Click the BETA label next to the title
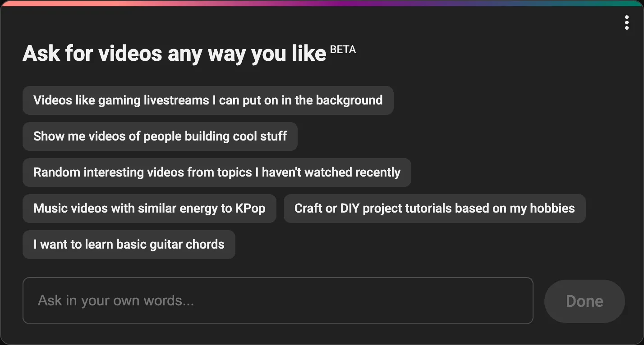 coord(343,50)
